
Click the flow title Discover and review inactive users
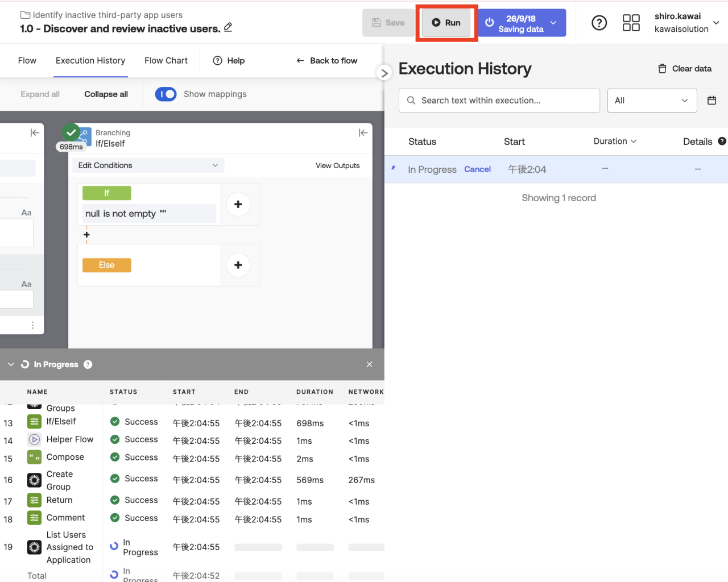[x=120, y=28]
